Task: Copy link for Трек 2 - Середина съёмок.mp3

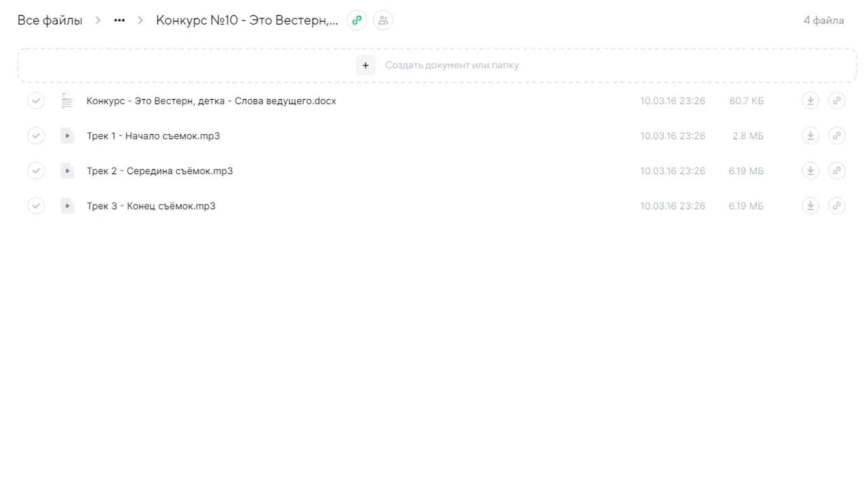Action: 837,171
